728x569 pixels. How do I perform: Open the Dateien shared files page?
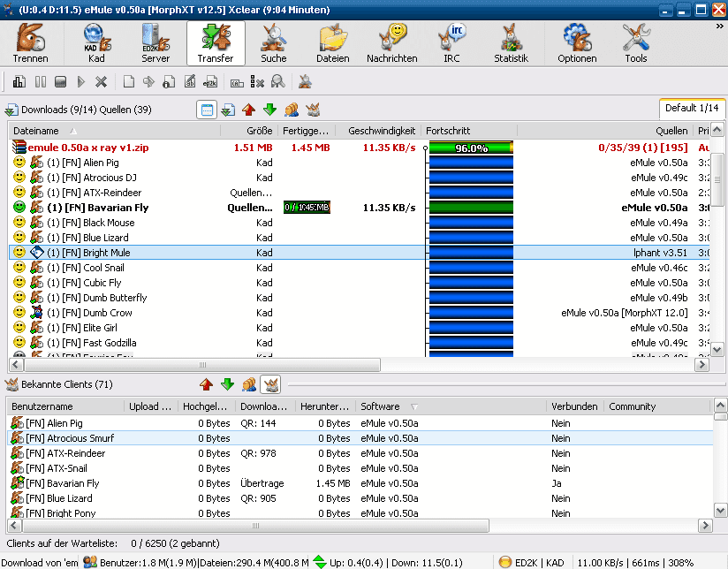click(x=333, y=43)
